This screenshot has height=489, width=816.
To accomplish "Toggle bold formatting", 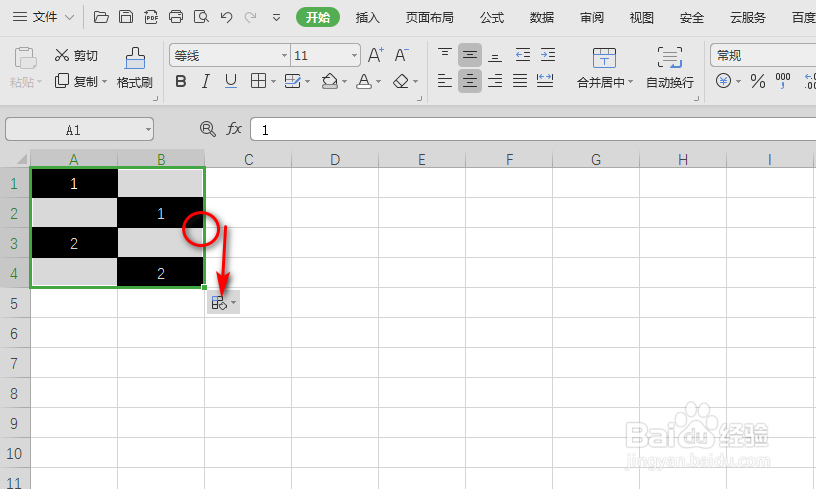I will tap(181, 81).
